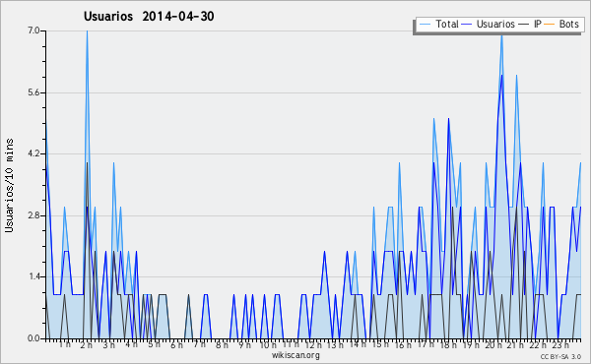Click the 12 h time axis marker
The height and width of the screenshot is (364, 591).
313,345
